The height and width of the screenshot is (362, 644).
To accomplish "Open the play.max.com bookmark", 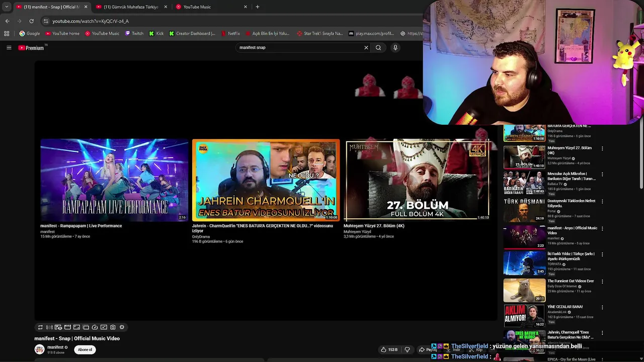I will [371, 34].
